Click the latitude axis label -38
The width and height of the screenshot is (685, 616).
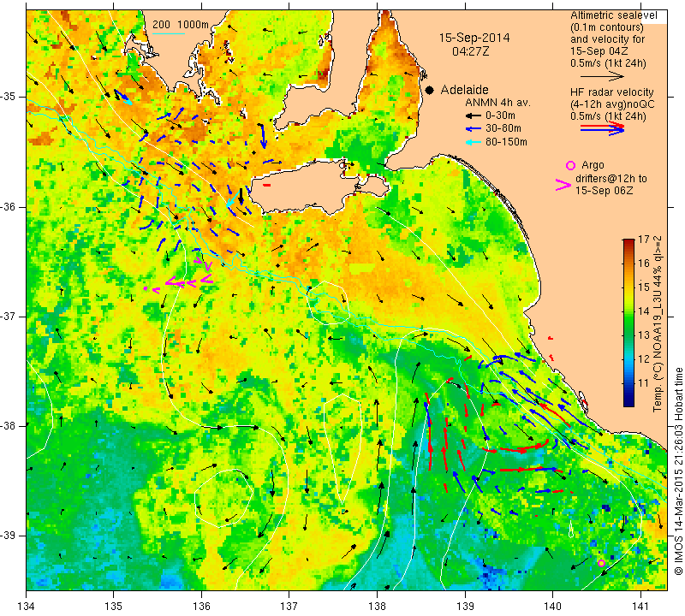[9, 425]
